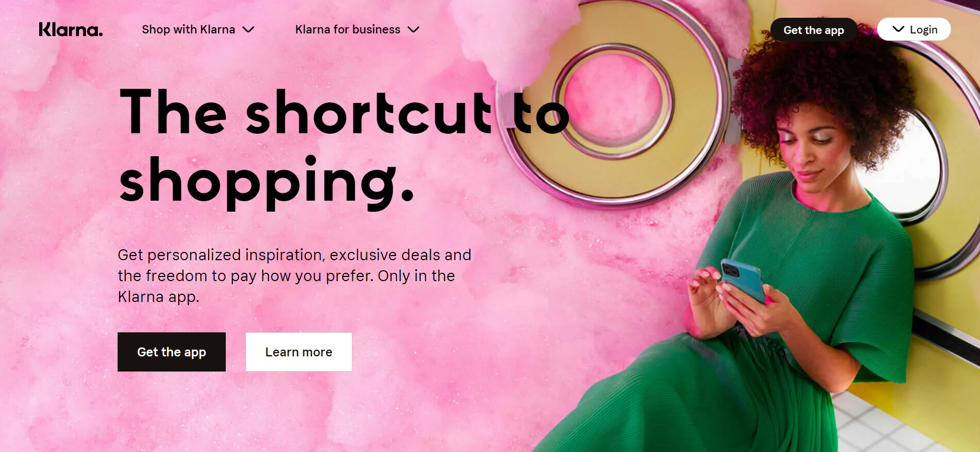Click the Login button label
Screen dimensions: 980x452
(x=924, y=30)
